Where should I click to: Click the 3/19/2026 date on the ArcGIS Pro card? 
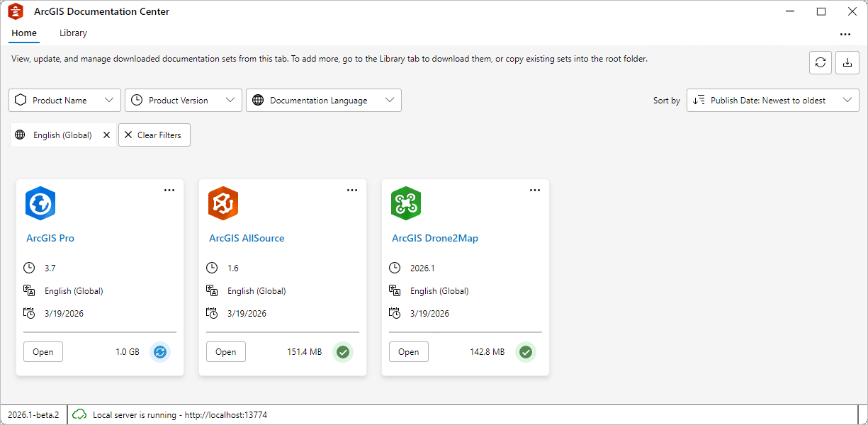tap(64, 314)
